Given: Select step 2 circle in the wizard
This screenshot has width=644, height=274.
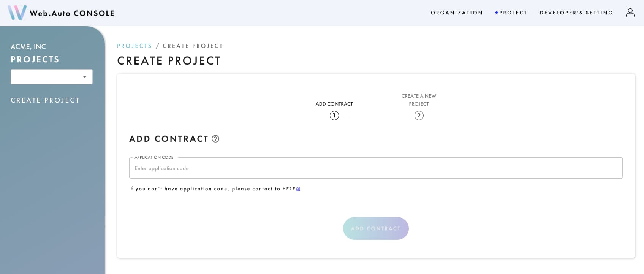Looking at the screenshot, I should (419, 116).
